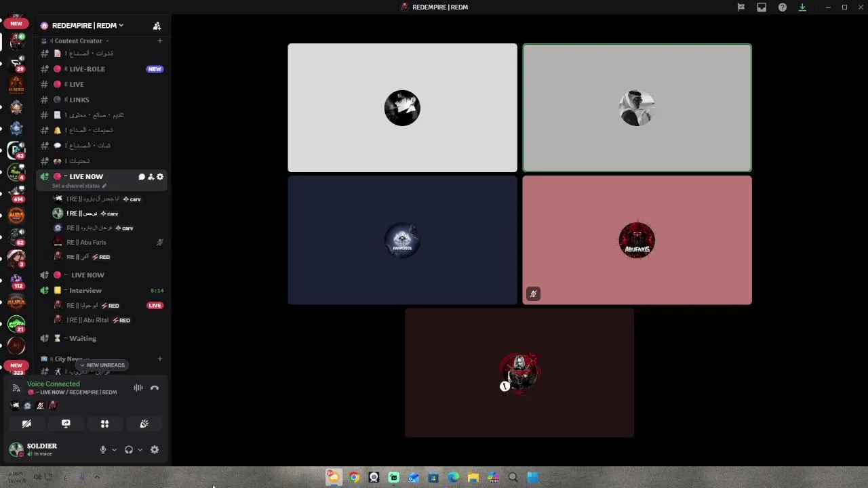The height and width of the screenshot is (488, 868).
Task: Add channel to Content Creator category
Action: (160, 41)
